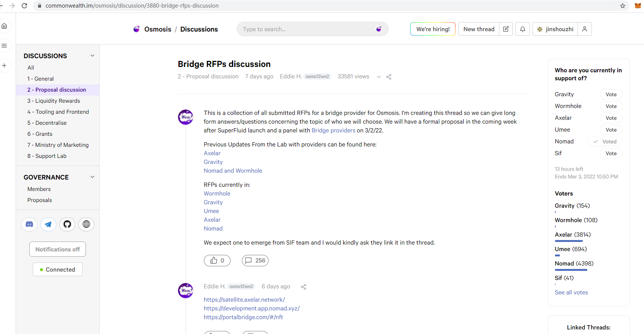The width and height of the screenshot is (644, 334).
Task: Click Eddie H.'s avatar on main post
Action: tap(186, 117)
